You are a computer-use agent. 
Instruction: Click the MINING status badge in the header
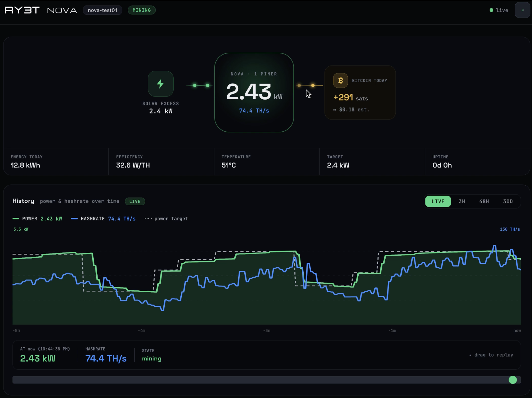pyautogui.click(x=142, y=10)
